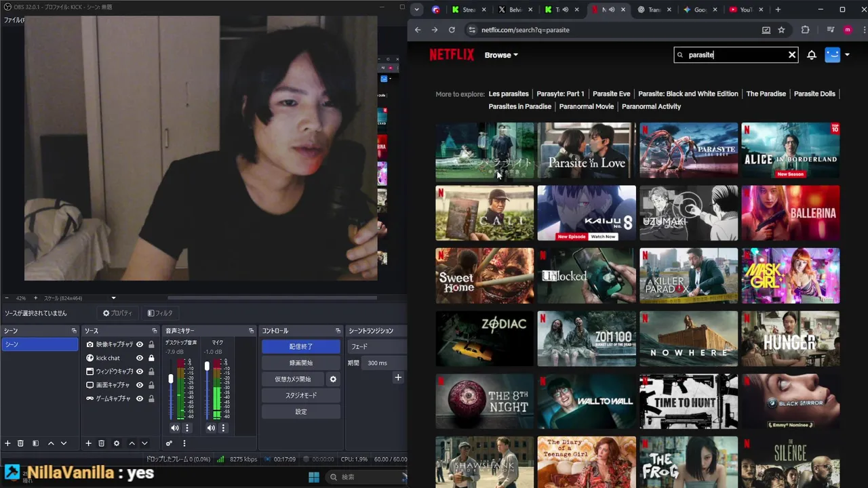
Task: Unlock the kick chat source
Action: coord(151,358)
